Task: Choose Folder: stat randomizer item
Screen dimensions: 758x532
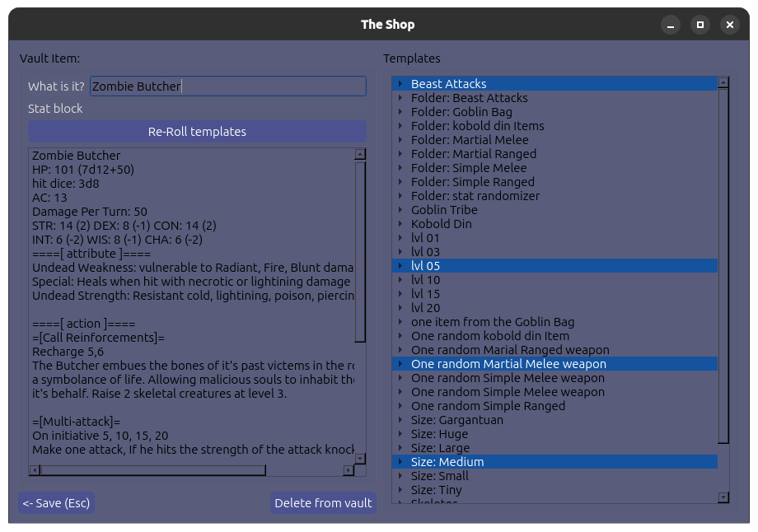Action: (x=475, y=196)
